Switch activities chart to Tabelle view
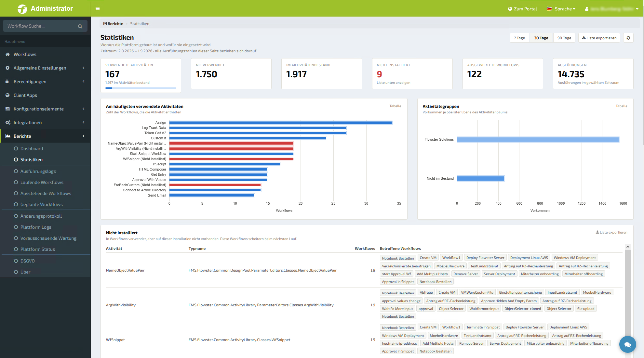 [x=395, y=106]
